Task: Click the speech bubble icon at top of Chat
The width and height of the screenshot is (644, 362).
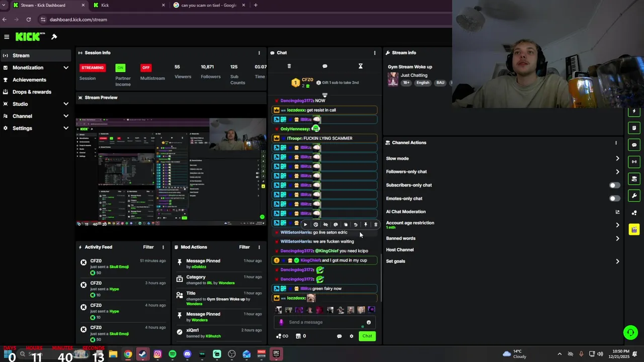Action: coord(325,66)
